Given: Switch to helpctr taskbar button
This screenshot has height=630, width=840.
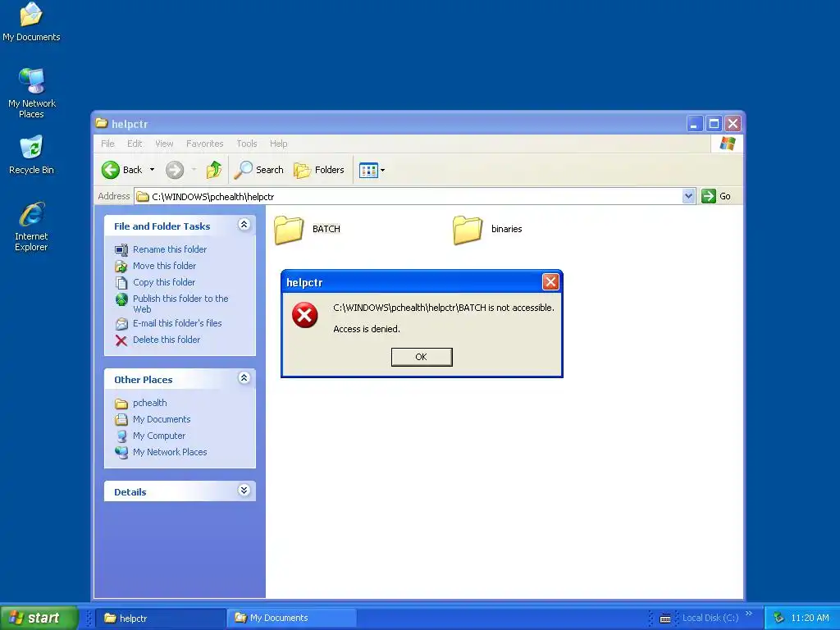Looking at the screenshot, I should tap(161, 619).
